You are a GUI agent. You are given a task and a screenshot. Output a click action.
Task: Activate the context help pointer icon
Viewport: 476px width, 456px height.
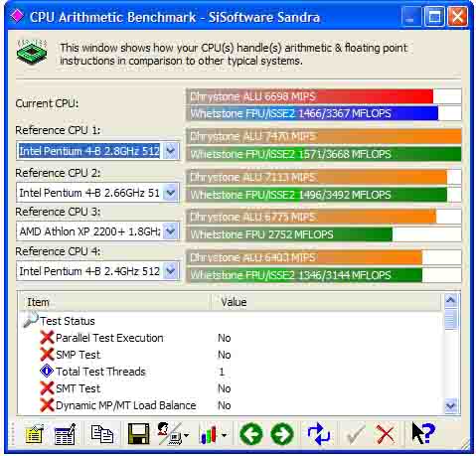[422, 433]
